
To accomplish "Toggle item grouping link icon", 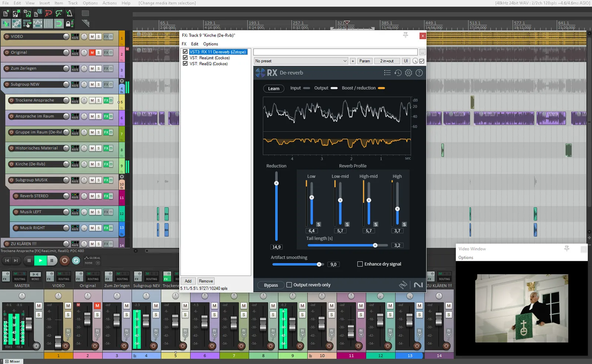I will (16, 24).
